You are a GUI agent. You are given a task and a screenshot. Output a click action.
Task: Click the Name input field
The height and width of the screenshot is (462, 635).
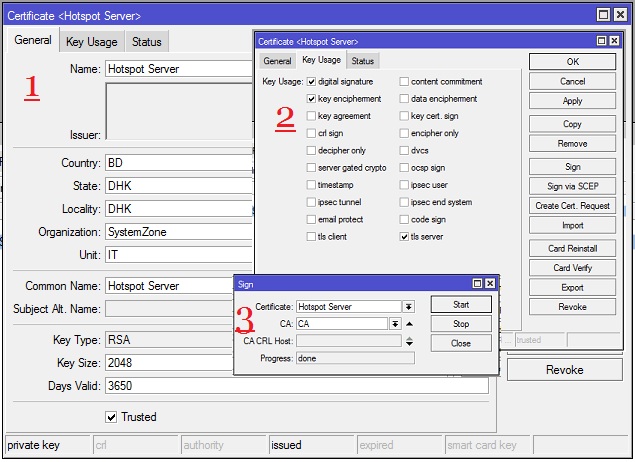click(x=179, y=69)
